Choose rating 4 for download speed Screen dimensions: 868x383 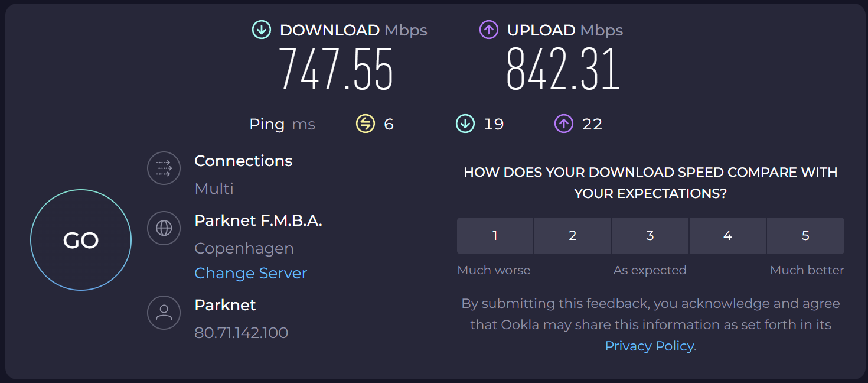[x=727, y=236]
